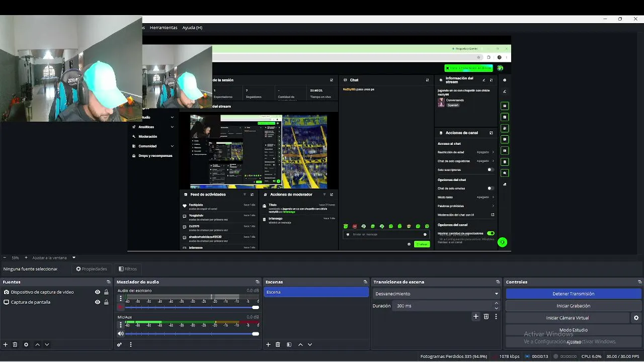
Task: Open the Filtros button in source toolbar
Action: click(128, 269)
